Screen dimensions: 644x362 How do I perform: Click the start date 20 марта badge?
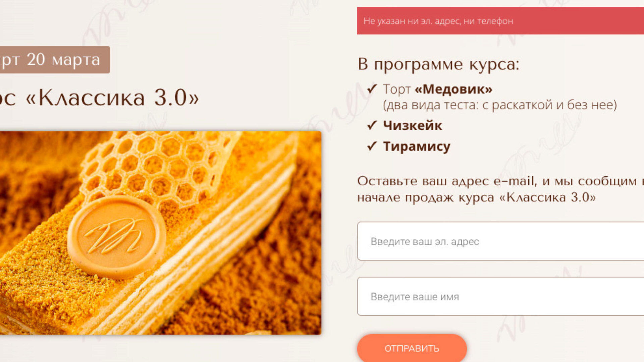point(55,60)
